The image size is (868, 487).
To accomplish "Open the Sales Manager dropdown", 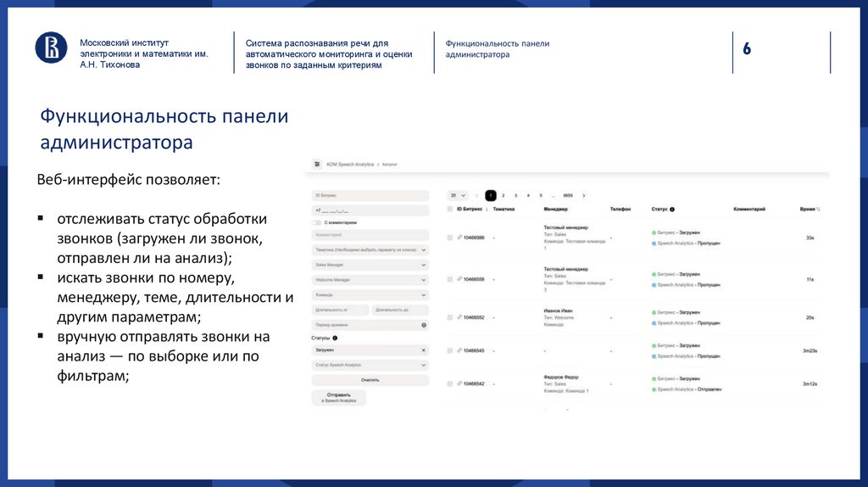I will point(370,265).
